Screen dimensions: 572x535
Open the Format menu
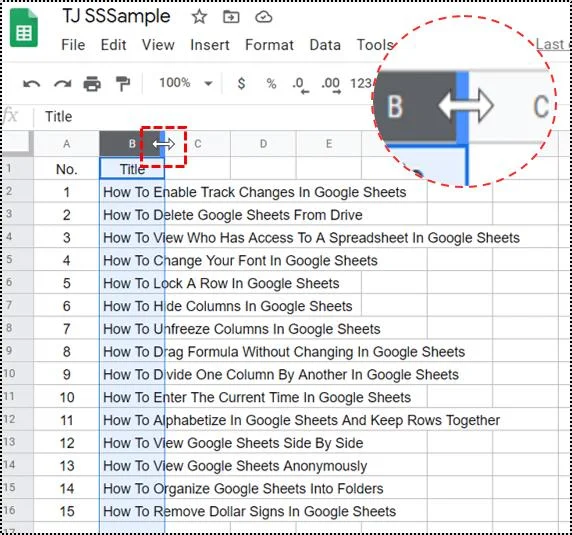click(269, 45)
